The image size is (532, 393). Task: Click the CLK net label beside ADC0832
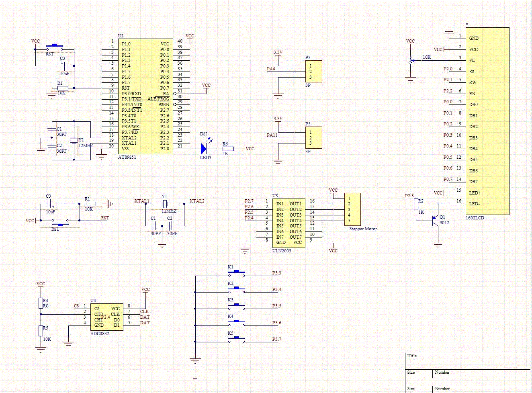[144, 311]
